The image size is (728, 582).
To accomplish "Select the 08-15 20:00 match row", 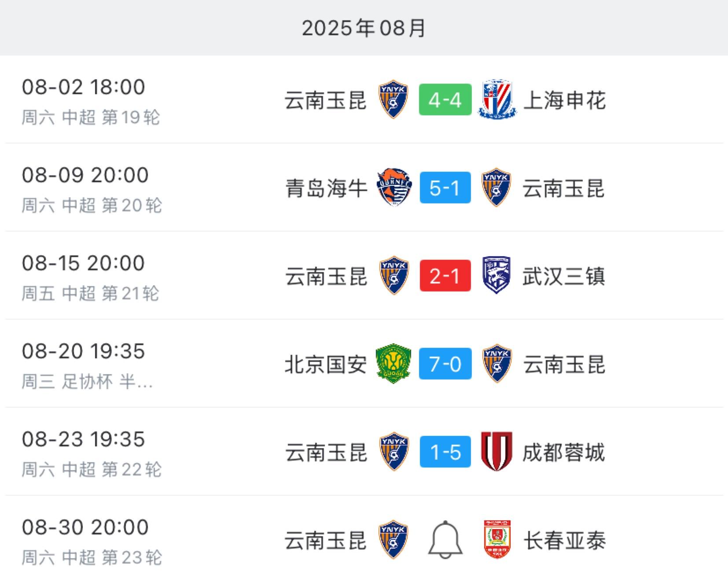I will [364, 276].
